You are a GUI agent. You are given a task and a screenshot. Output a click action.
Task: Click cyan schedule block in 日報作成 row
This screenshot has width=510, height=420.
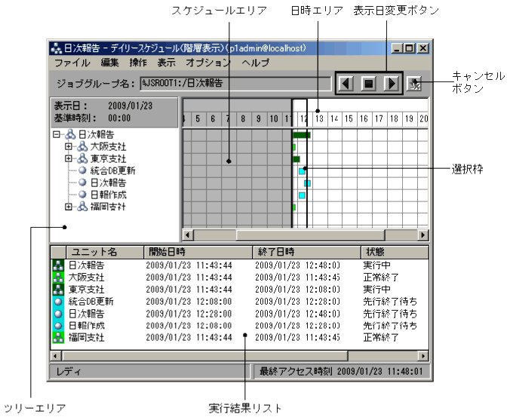tap(303, 195)
